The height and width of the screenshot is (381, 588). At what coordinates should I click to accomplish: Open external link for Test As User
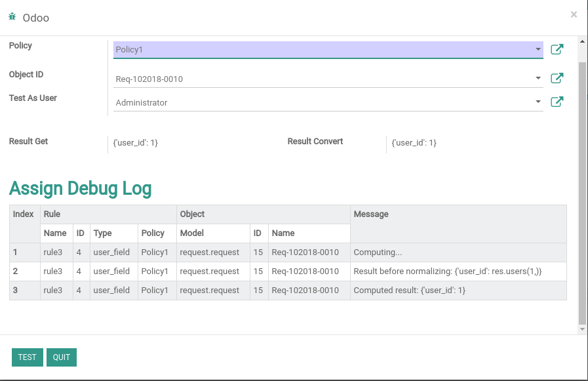point(557,102)
